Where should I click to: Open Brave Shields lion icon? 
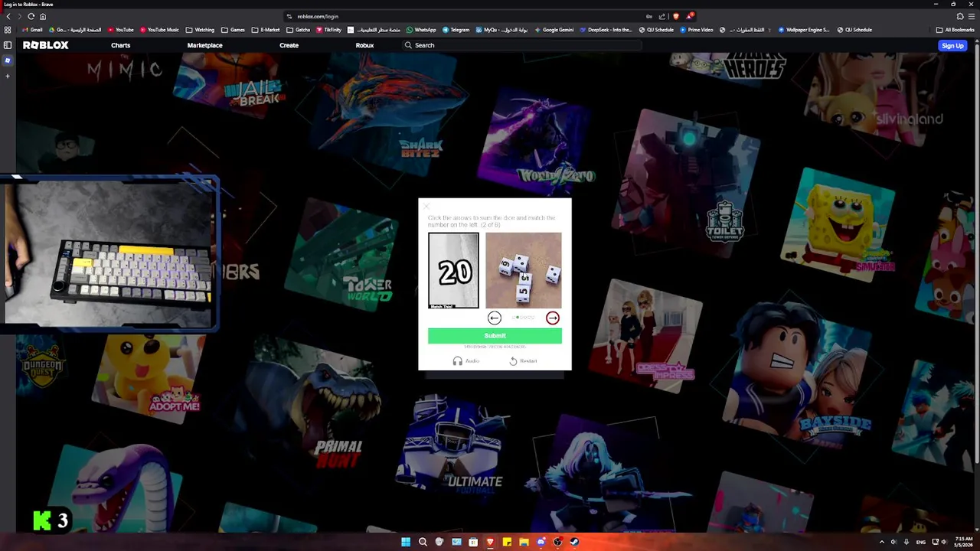click(x=675, y=16)
